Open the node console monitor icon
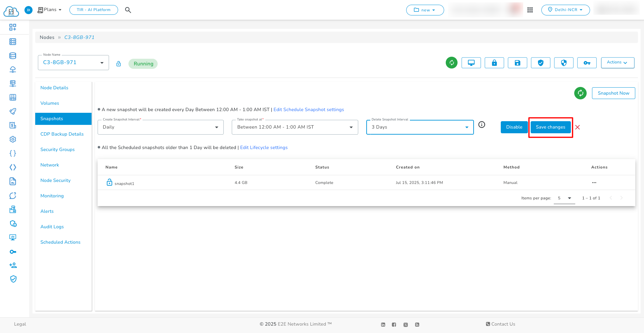The width and height of the screenshot is (644, 333). tap(471, 62)
